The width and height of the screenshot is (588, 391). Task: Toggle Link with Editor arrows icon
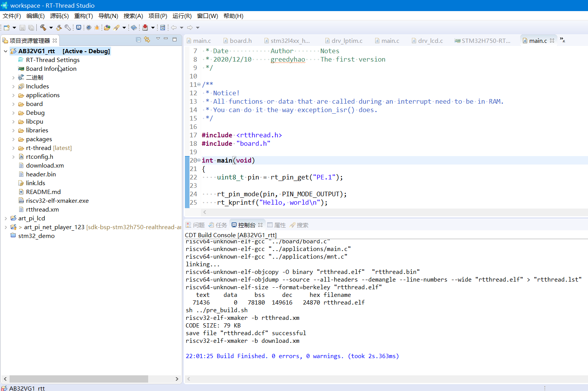(x=147, y=39)
